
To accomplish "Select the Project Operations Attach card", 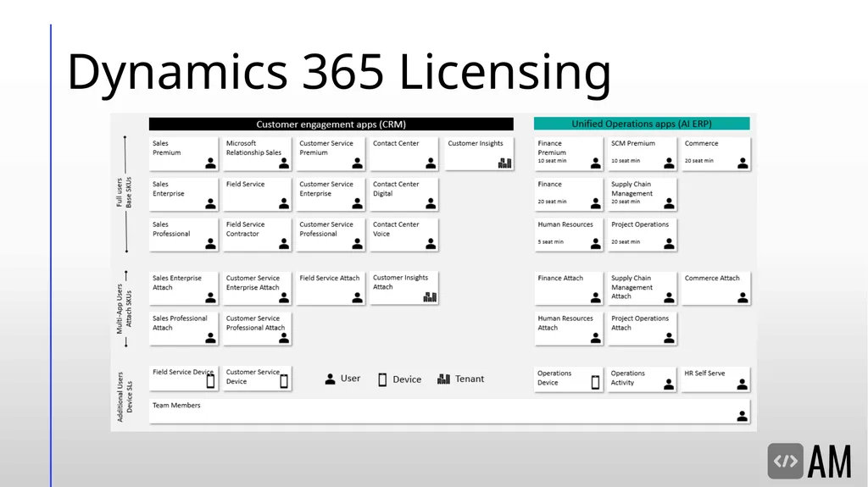I will click(643, 329).
